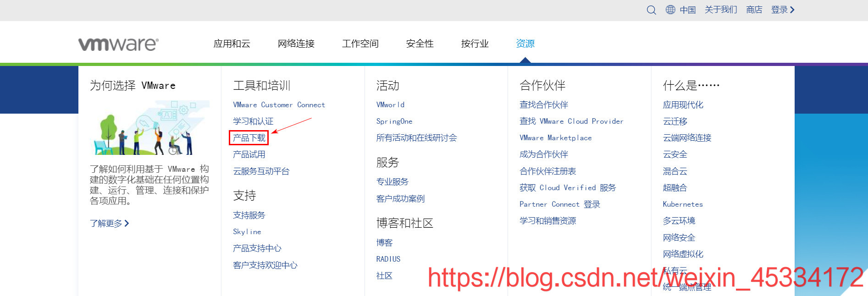Click the VMware logo
Image resolution: width=868 pixels, height=296 pixels.
(118, 44)
